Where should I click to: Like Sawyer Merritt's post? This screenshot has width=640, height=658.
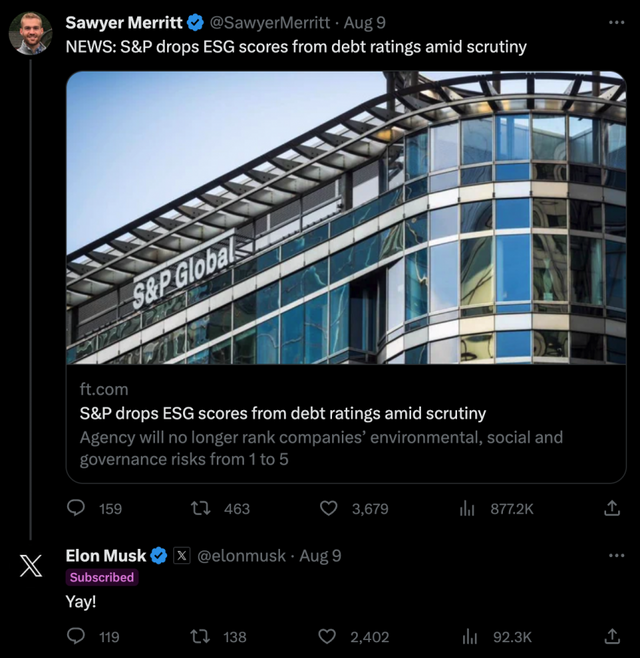(328, 508)
